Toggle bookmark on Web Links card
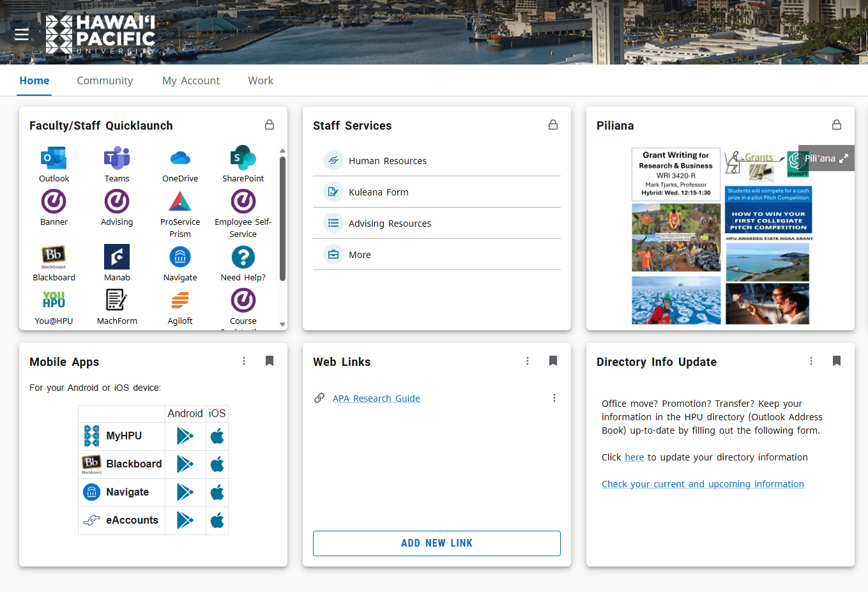Image resolution: width=868 pixels, height=592 pixels. (553, 361)
